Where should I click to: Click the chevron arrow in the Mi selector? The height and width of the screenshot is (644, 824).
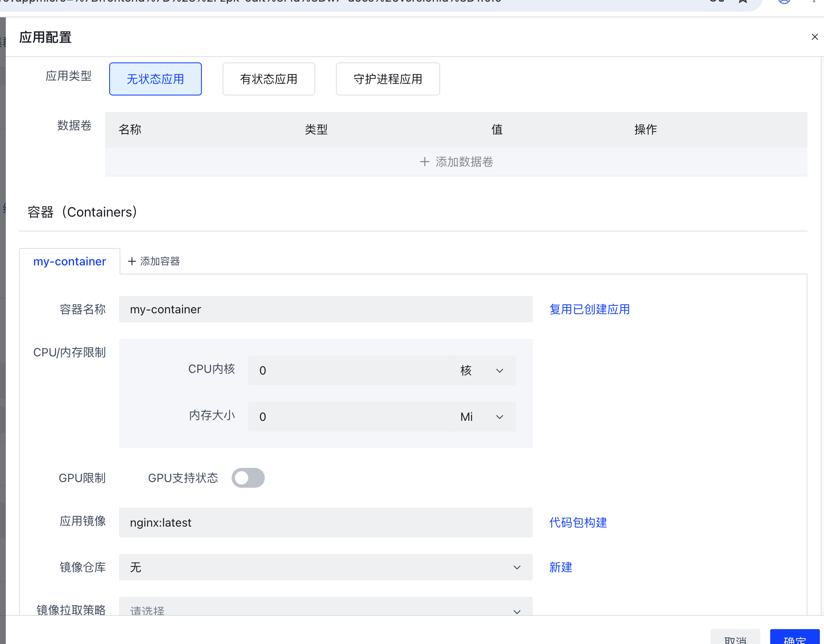pos(500,417)
